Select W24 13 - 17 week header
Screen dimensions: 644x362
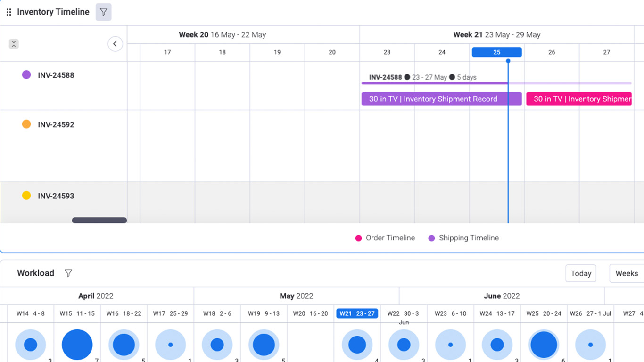[497, 313]
